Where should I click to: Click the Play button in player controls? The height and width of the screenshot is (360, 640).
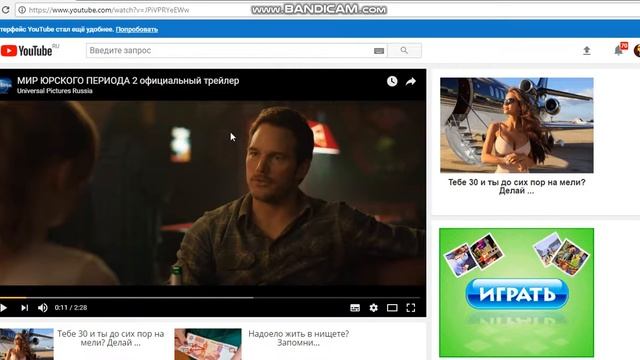pyautogui.click(x=4, y=308)
